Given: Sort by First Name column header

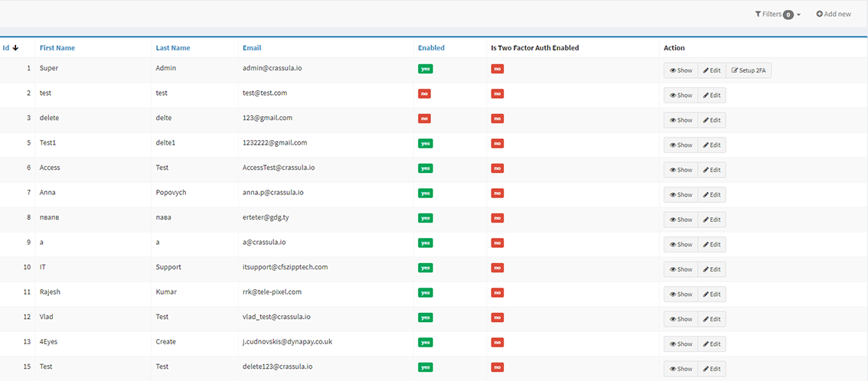Looking at the screenshot, I should (x=57, y=47).
